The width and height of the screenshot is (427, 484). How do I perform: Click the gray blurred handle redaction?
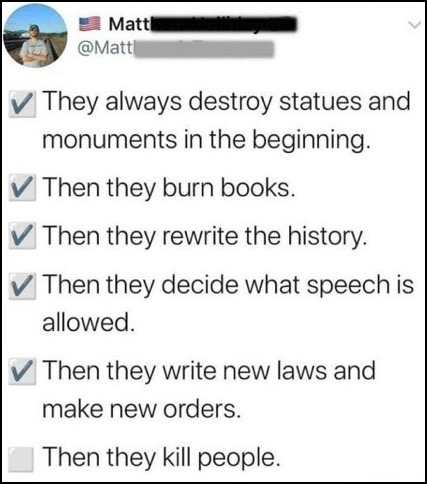click(x=204, y=49)
